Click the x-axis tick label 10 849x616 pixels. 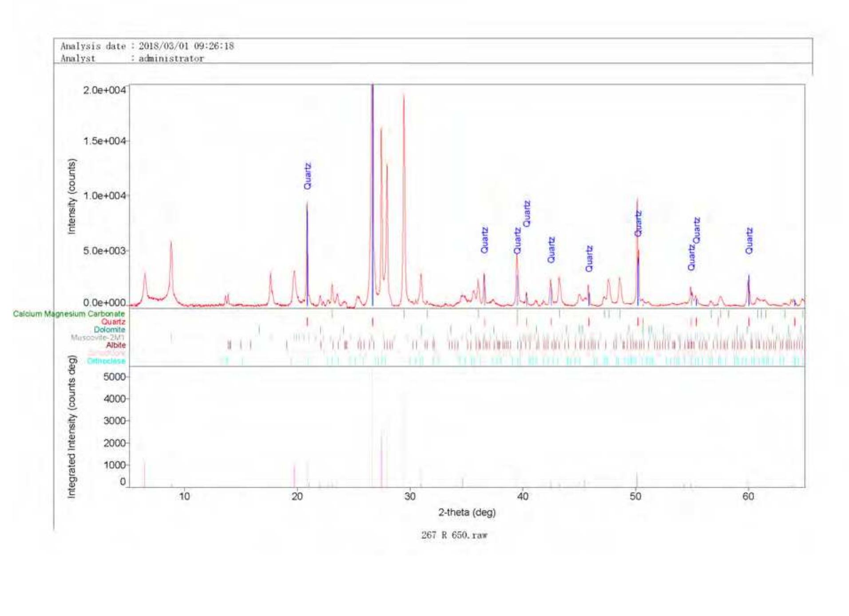(x=184, y=497)
